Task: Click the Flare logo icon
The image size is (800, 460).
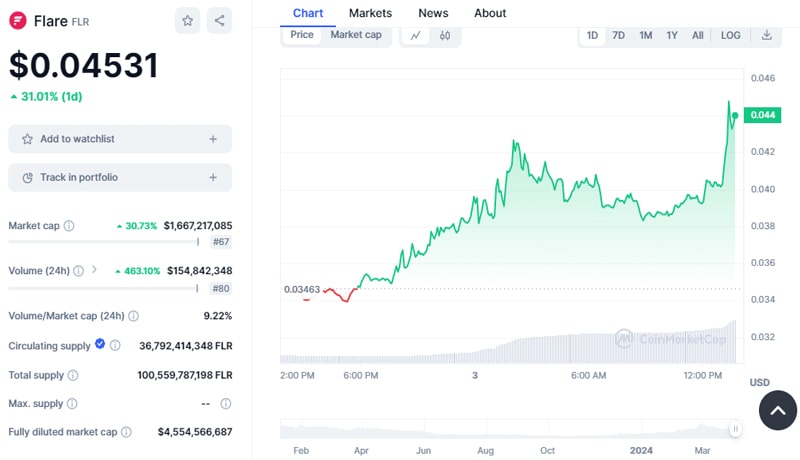Action: tap(18, 21)
